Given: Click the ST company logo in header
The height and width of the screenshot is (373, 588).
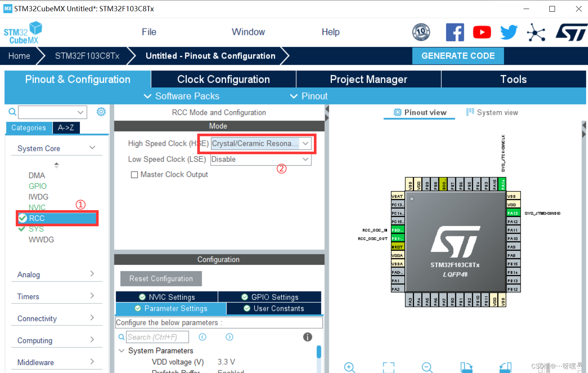Looking at the screenshot, I should coord(571,32).
